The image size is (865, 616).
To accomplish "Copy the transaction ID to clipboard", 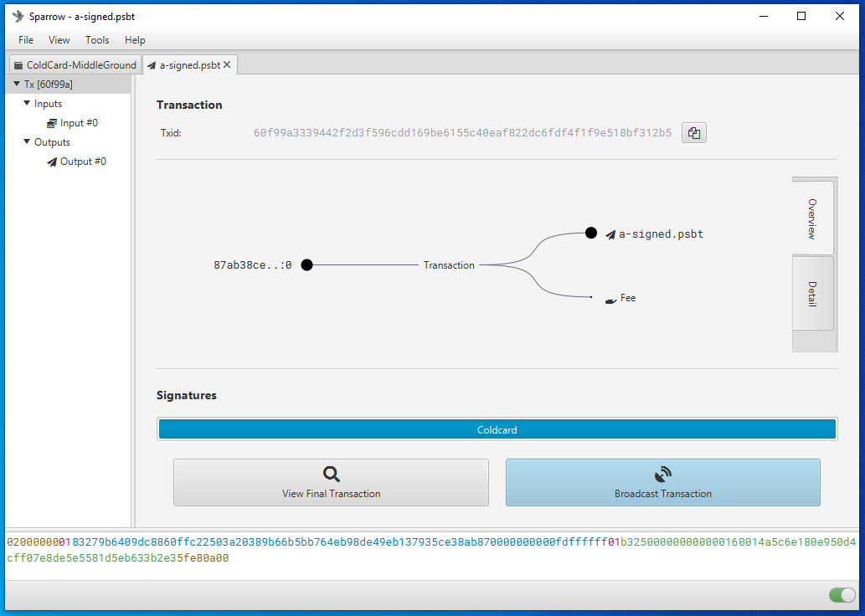I will 694,133.
